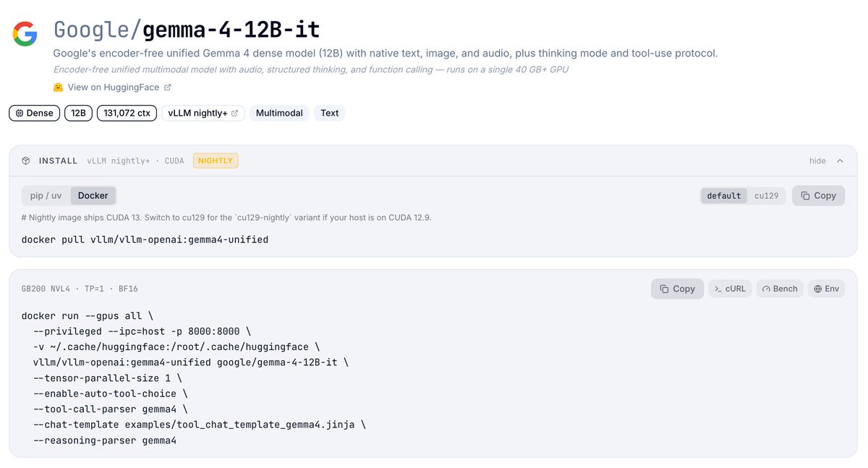Click copy icon in run command Copy button
The image size is (868, 468).
pos(664,289)
